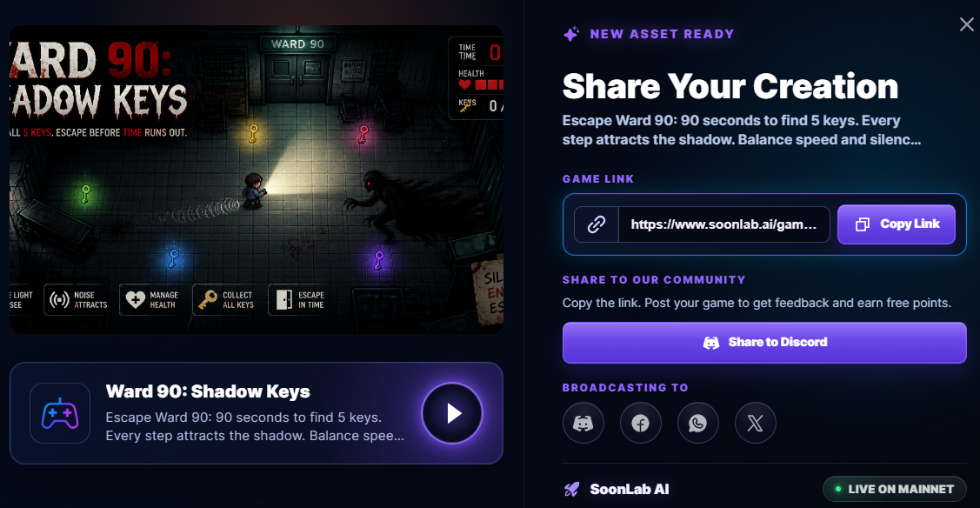The image size is (980, 508).
Task: Click the WhatsApp broadcasting icon
Action: pos(697,423)
